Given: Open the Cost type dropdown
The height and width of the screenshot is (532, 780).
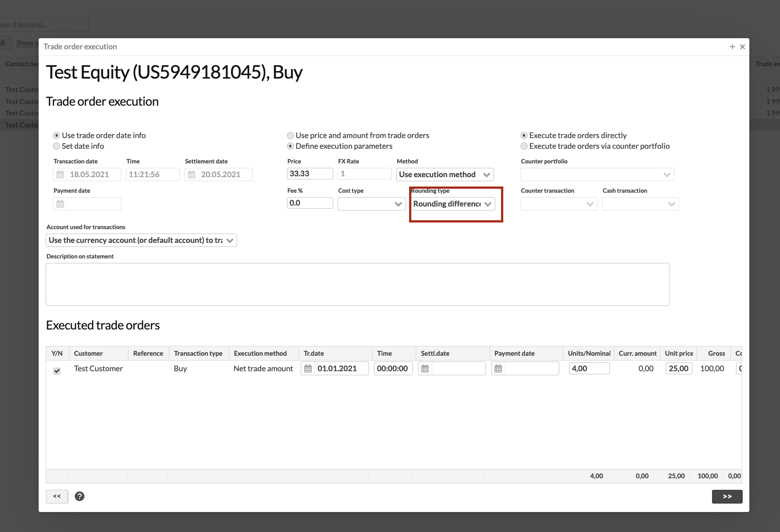Looking at the screenshot, I should 372,204.
